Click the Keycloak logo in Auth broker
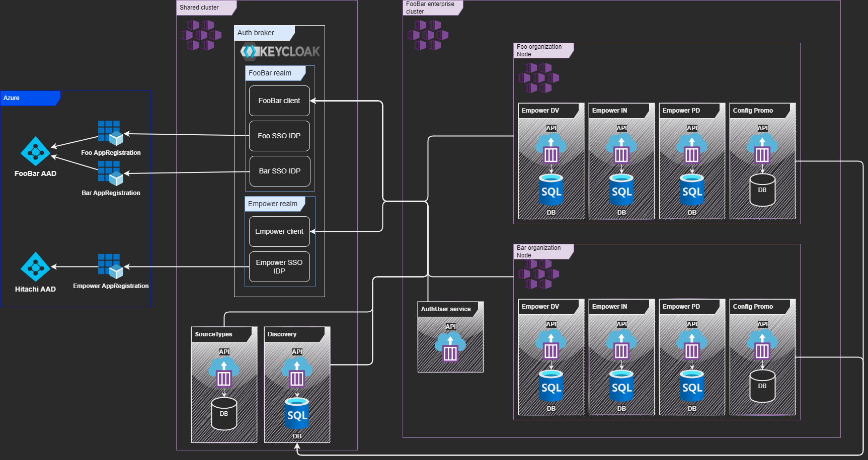 (280, 51)
